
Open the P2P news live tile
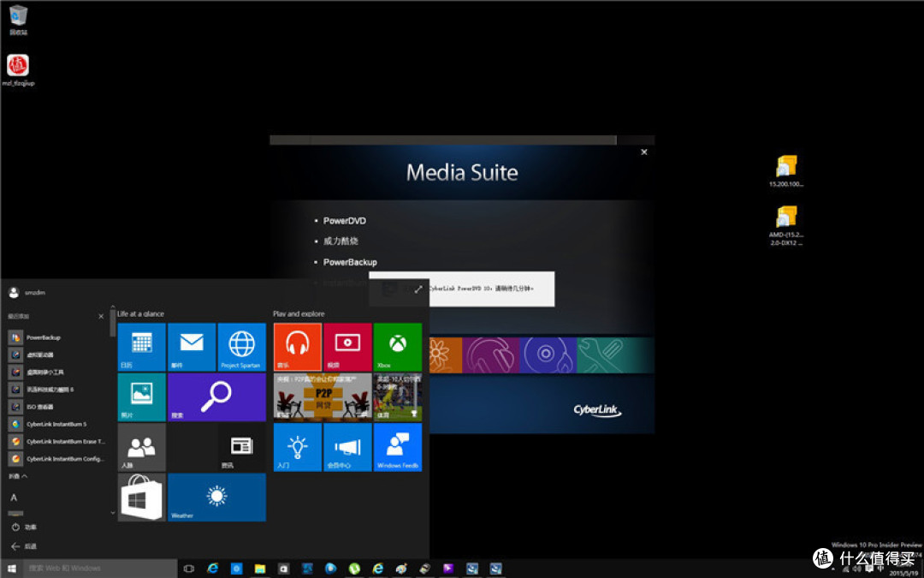[x=323, y=397]
